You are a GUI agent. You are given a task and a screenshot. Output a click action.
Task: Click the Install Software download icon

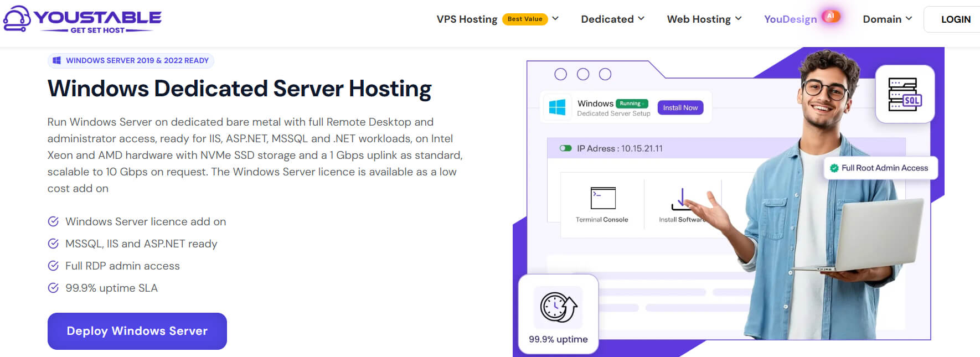(x=682, y=199)
